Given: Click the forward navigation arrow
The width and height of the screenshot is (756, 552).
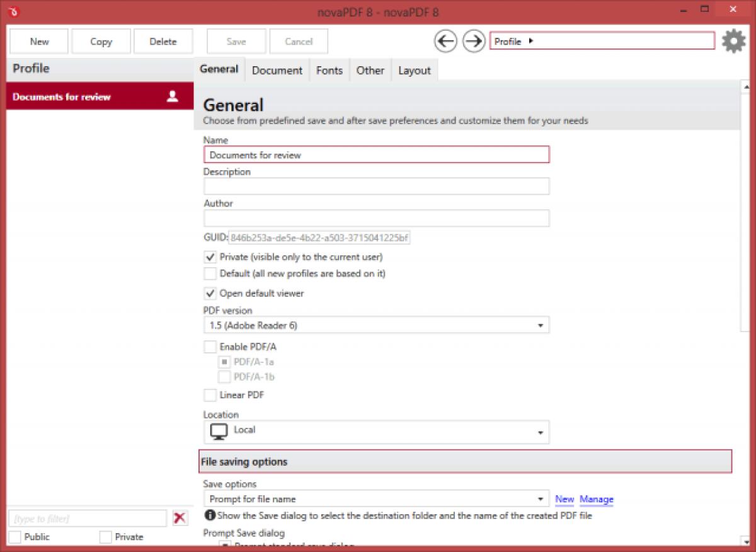Looking at the screenshot, I should point(474,41).
